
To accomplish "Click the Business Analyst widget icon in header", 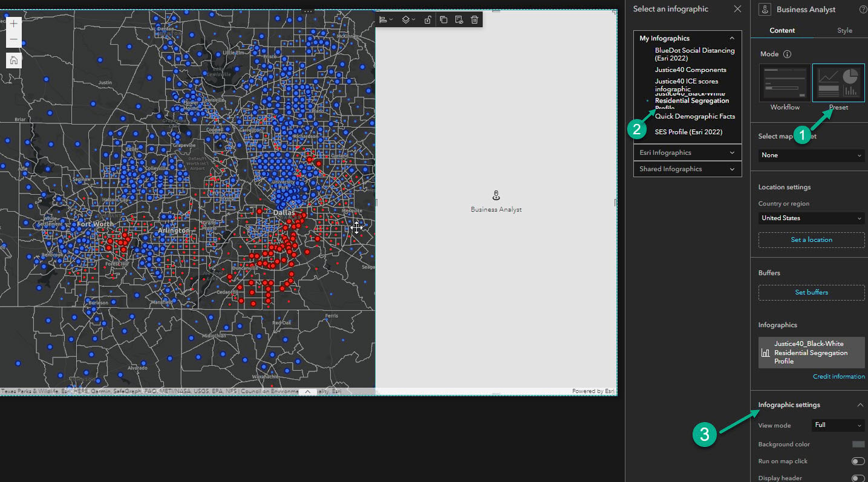I will 765,9.
